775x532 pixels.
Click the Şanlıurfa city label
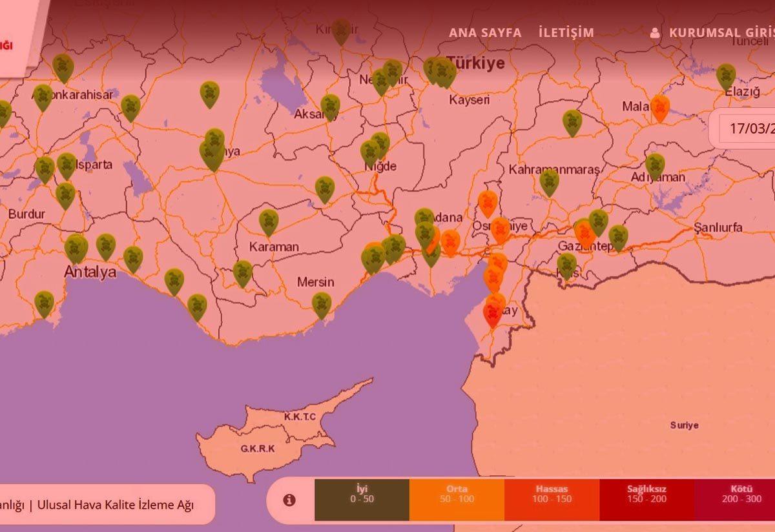point(718,227)
